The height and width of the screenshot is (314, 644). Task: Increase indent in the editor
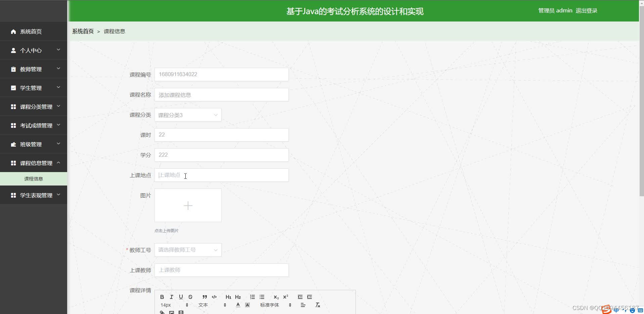coord(310,297)
